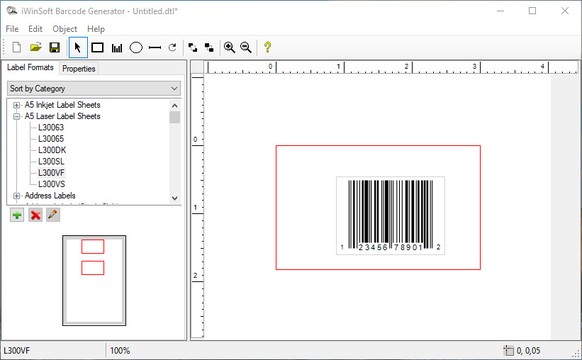The image size is (582, 360).
Task: Collapse the A5 Laser Label Sheets node
Action: point(16,117)
